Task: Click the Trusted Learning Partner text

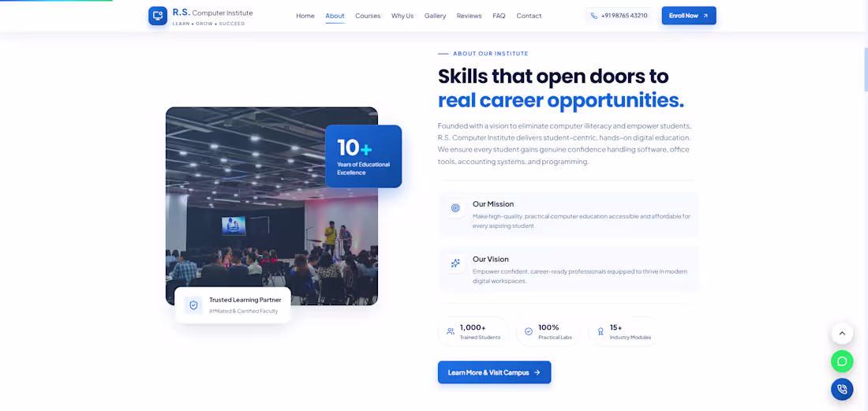Action: pyautogui.click(x=245, y=301)
